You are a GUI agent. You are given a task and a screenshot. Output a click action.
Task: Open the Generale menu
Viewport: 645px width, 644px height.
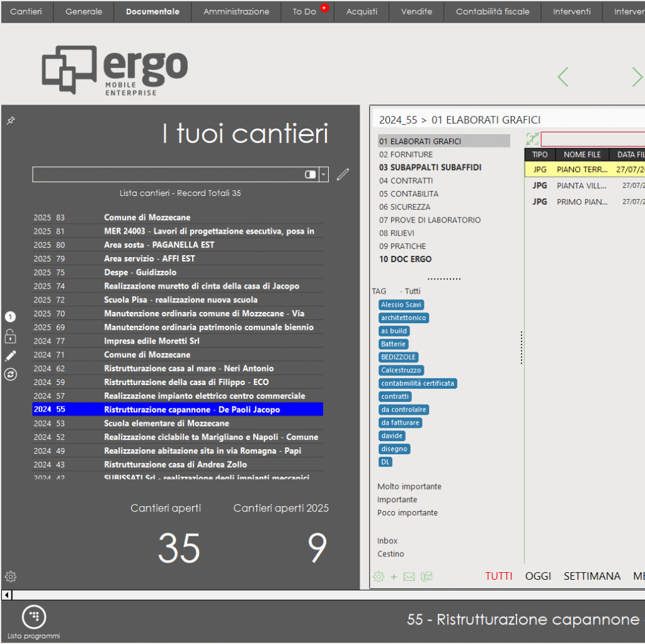(84, 11)
